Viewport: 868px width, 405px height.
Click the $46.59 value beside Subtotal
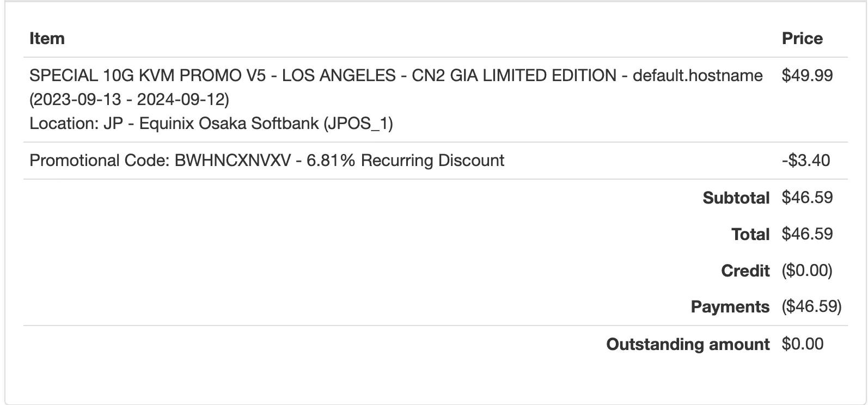806,198
